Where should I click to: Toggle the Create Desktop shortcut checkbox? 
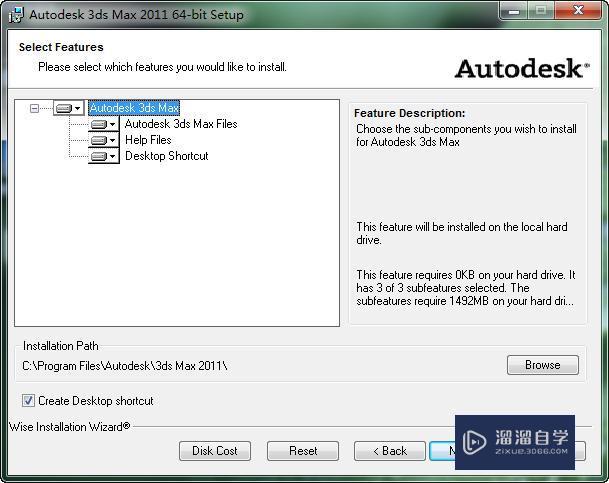pos(28,400)
